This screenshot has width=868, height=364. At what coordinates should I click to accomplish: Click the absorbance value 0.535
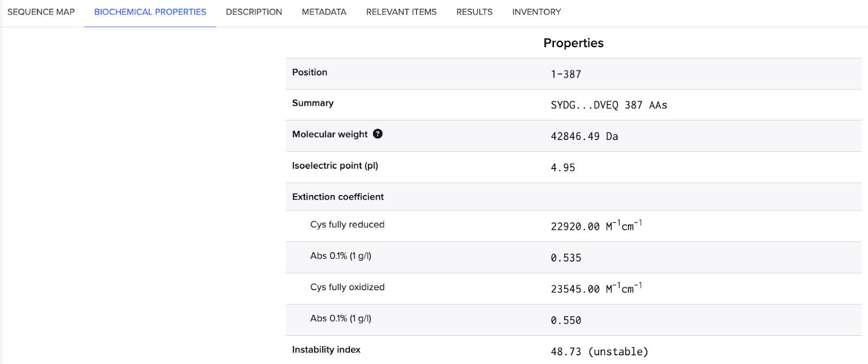point(566,258)
